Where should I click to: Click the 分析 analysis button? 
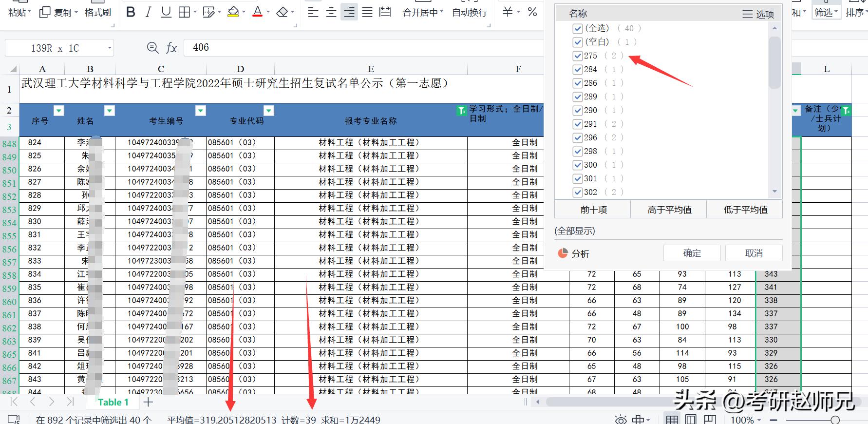pyautogui.click(x=573, y=253)
